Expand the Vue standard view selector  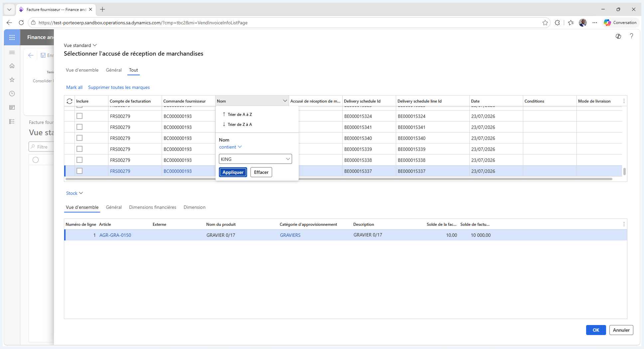[80, 45]
